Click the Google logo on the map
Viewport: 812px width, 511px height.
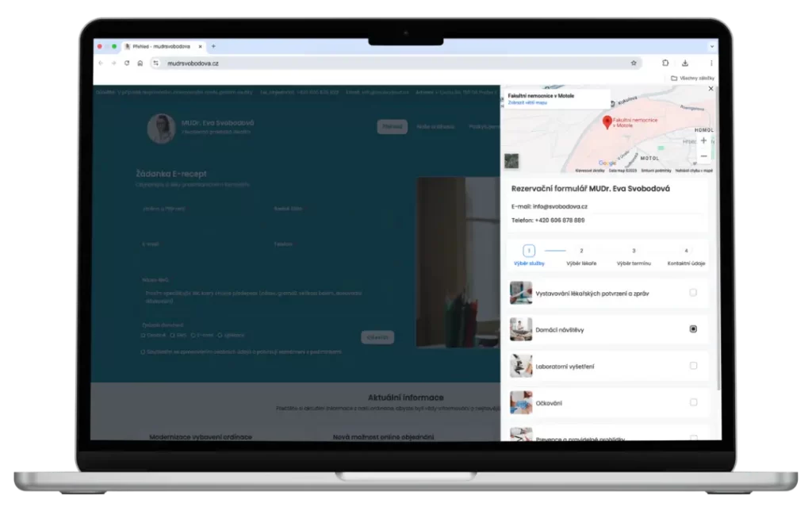(x=607, y=163)
